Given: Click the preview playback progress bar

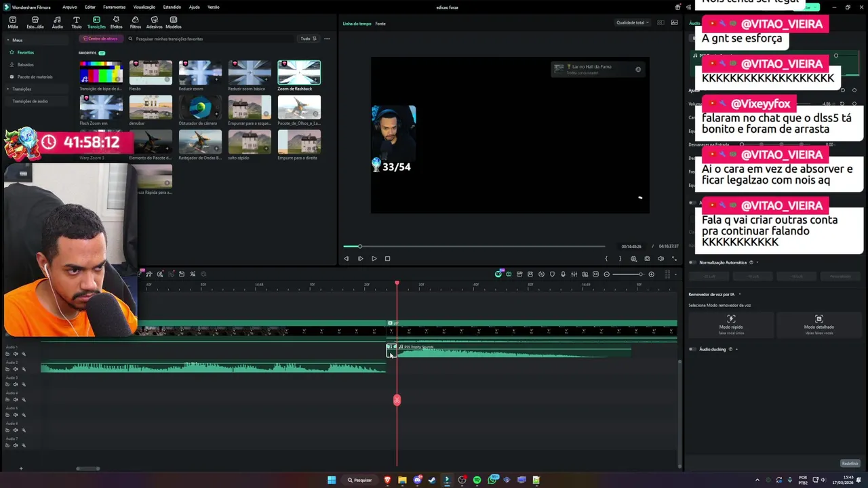Looking at the screenshot, I should pyautogui.click(x=473, y=246).
